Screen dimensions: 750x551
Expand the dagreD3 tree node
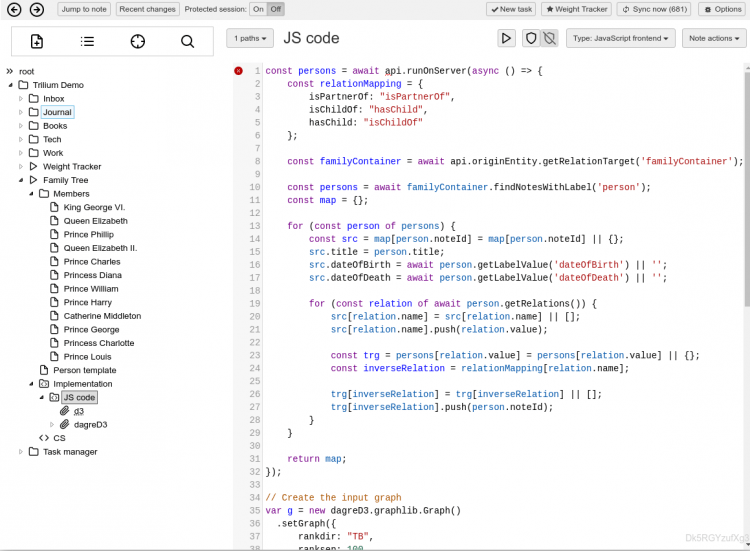53,424
